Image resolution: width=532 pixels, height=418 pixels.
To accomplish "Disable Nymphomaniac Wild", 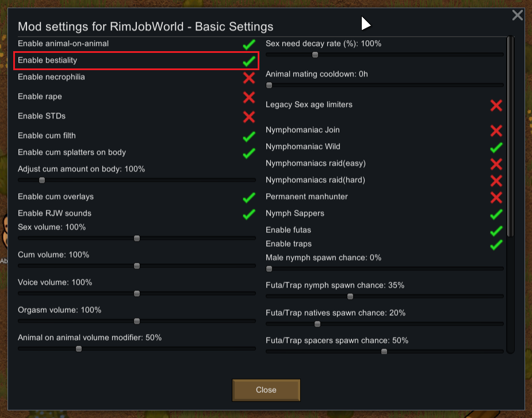I will (x=496, y=147).
